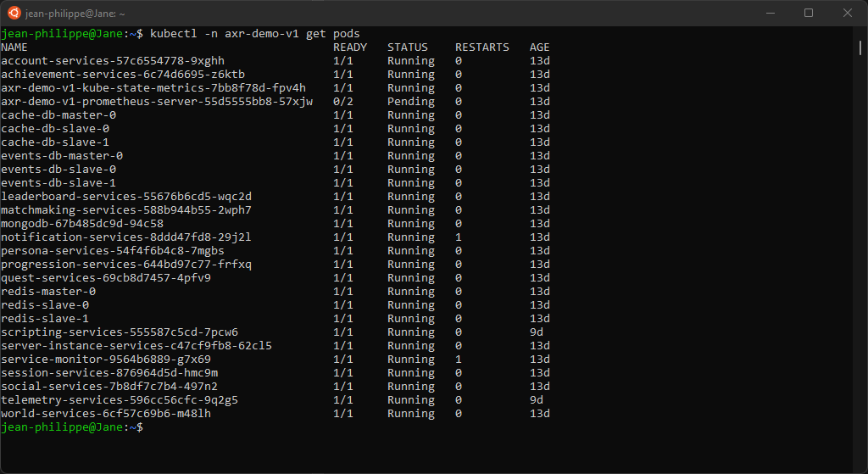868x474 pixels.
Task: Select pod server-instance-services-c47cf9fb8-62cl5
Action: [136, 345]
